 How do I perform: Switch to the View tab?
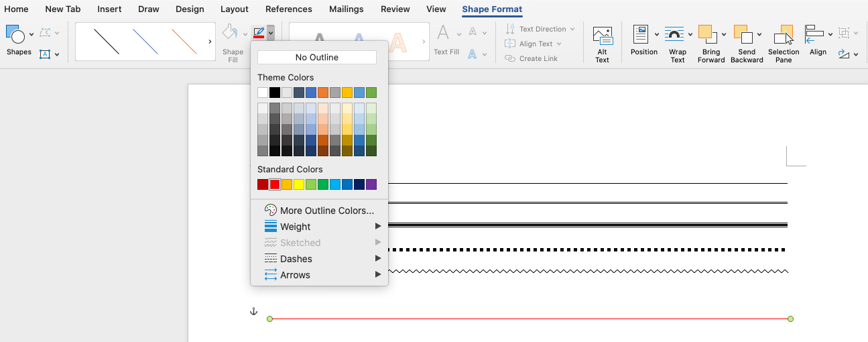(x=436, y=9)
